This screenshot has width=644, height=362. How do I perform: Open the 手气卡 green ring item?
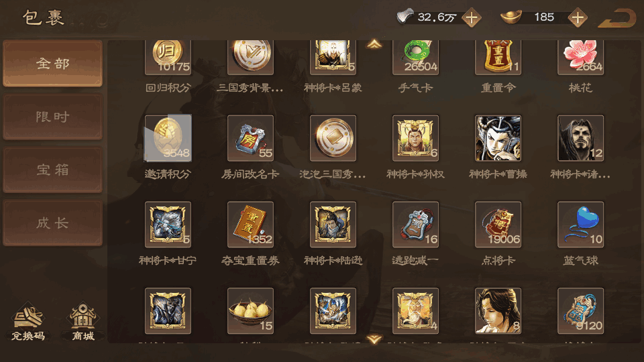click(416, 58)
